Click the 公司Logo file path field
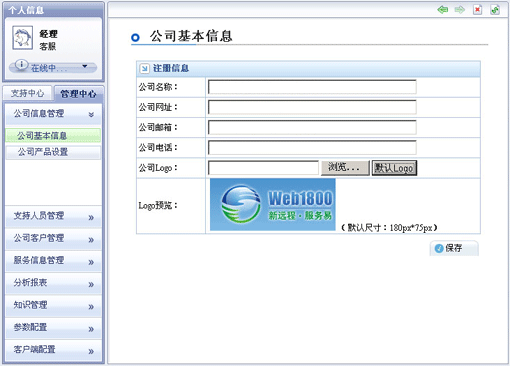The height and width of the screenshot is (366, 510). [x=263, y=168]
